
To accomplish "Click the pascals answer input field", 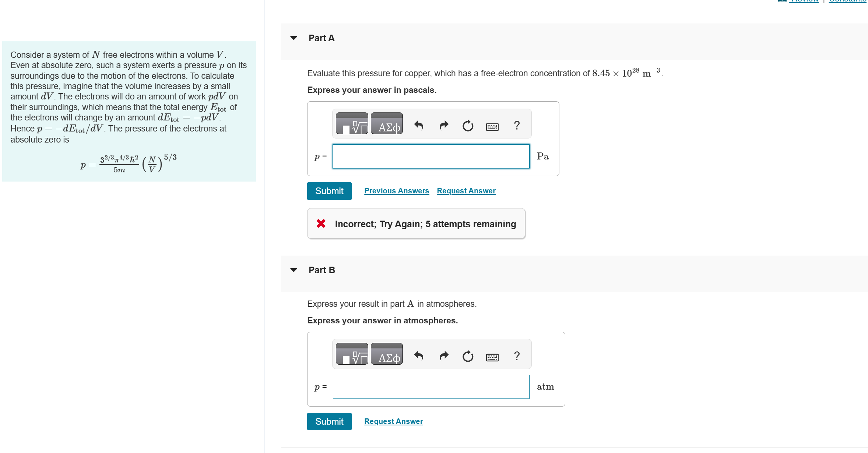I will [431, 156].
